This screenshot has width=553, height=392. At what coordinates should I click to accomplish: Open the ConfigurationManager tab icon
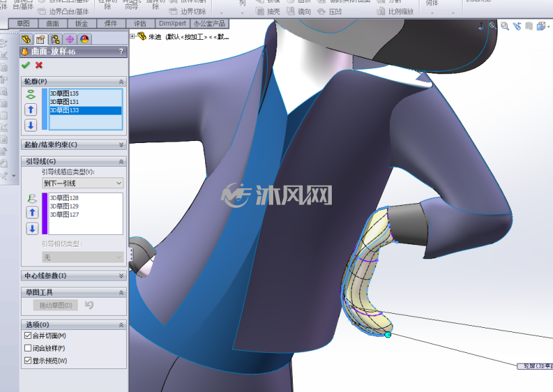[55, 39]
